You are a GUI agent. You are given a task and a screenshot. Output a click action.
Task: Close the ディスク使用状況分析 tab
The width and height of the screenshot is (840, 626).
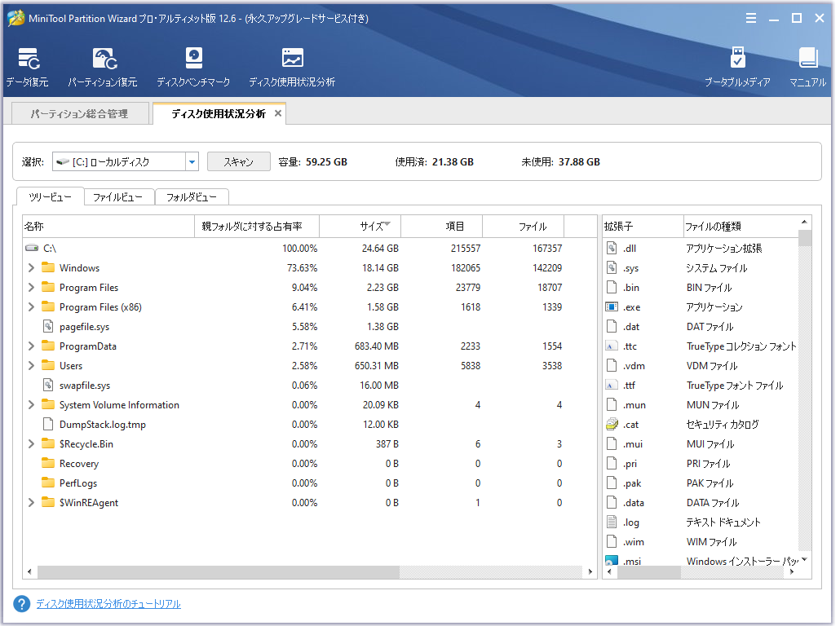[278, 113]
